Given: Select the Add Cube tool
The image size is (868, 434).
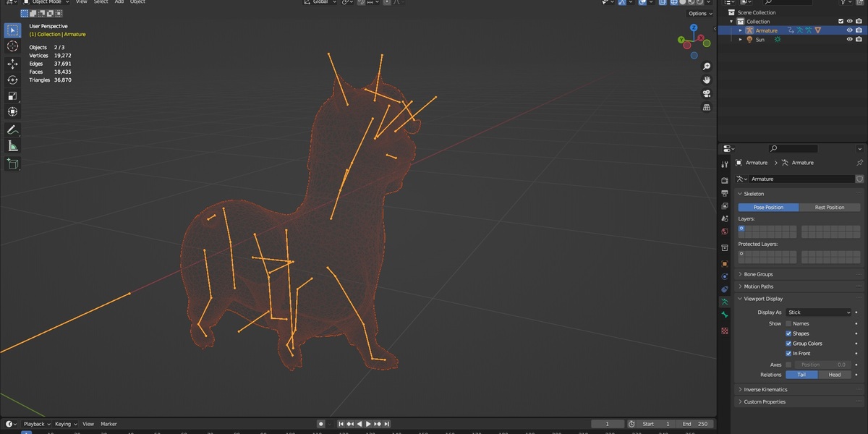Looking at the screenshot, I should 12,164.
